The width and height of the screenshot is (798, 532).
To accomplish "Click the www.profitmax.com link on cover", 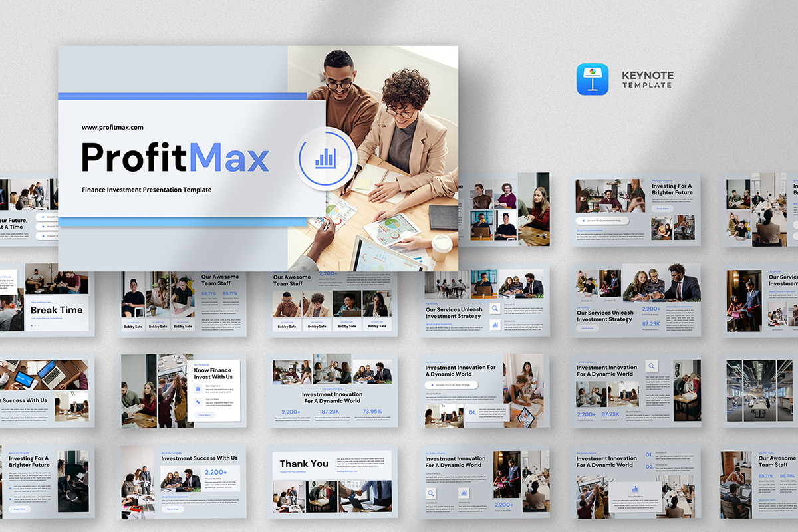I will coord(112,127).
